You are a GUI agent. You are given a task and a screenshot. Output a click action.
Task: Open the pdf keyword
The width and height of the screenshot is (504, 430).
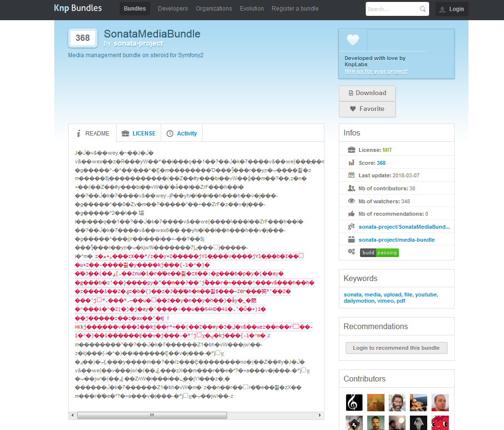(401, 301)
